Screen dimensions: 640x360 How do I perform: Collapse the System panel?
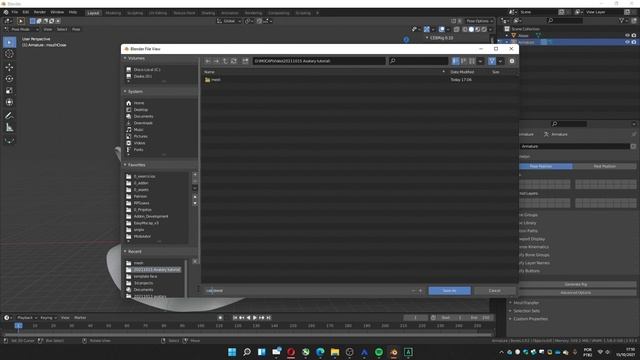tap(125, 91)
